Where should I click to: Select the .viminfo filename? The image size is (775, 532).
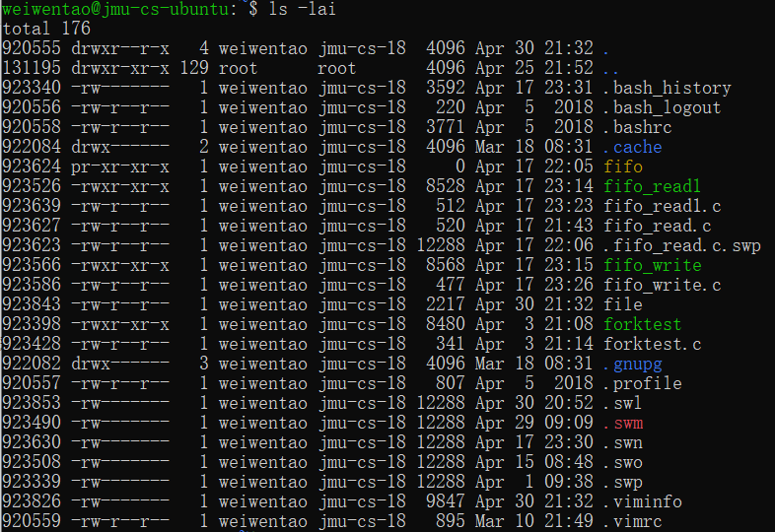coord(643,502)
